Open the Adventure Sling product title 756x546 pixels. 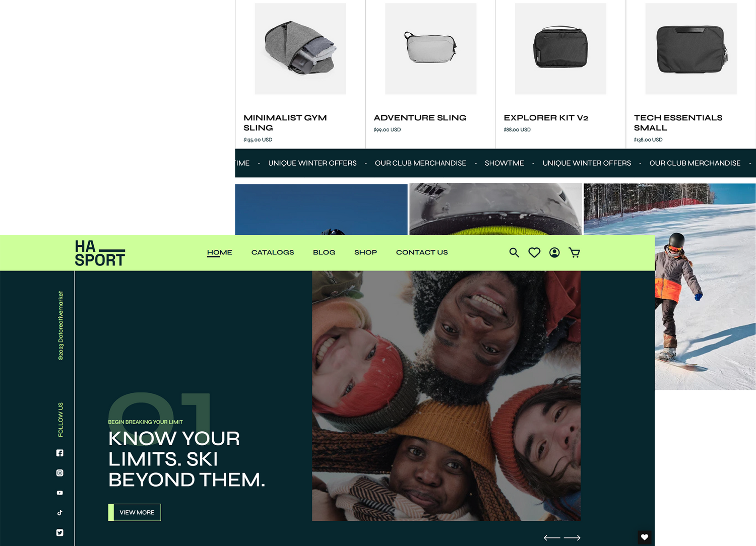pyautogui.click(x=420, y=118)
